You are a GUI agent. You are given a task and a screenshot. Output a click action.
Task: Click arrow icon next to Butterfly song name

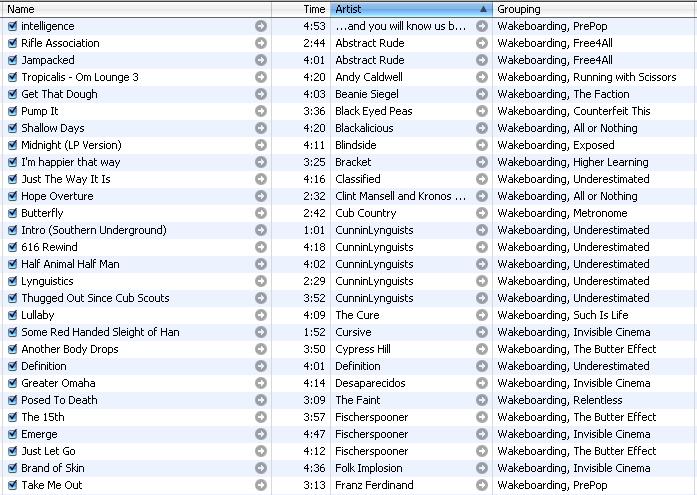pyautogui.click(x=261, y=213)
